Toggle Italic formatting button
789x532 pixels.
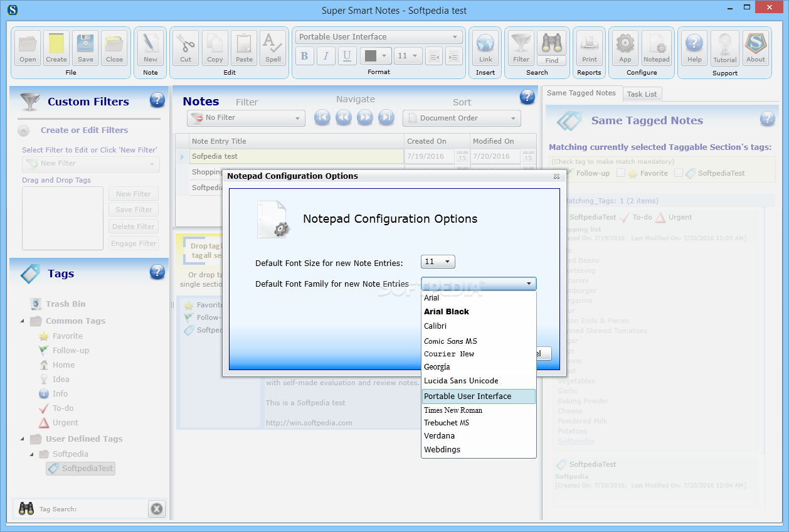[x=326, y=56]
